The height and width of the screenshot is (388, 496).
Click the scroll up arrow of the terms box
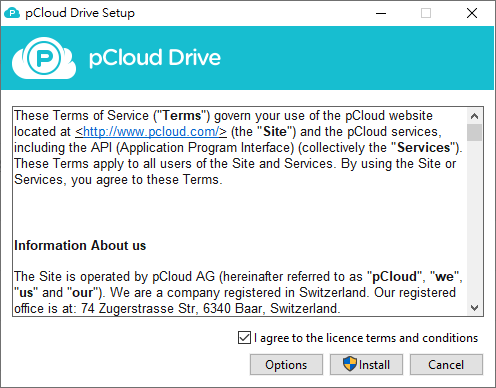[474, 116]
